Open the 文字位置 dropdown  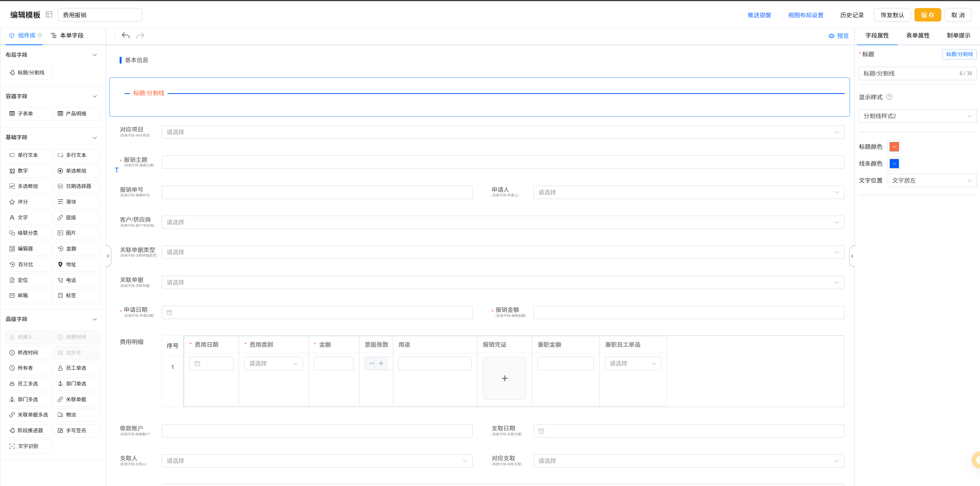(x=932, y=180)
